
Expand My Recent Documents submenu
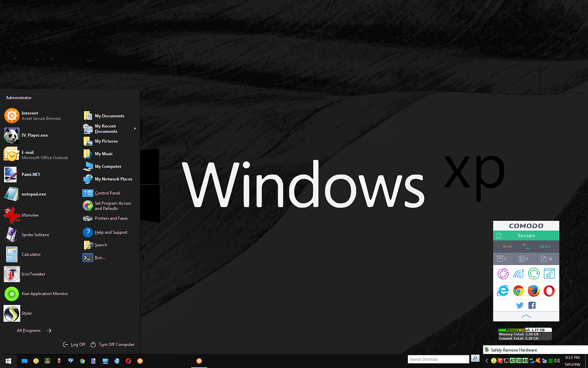coord(110,129)
